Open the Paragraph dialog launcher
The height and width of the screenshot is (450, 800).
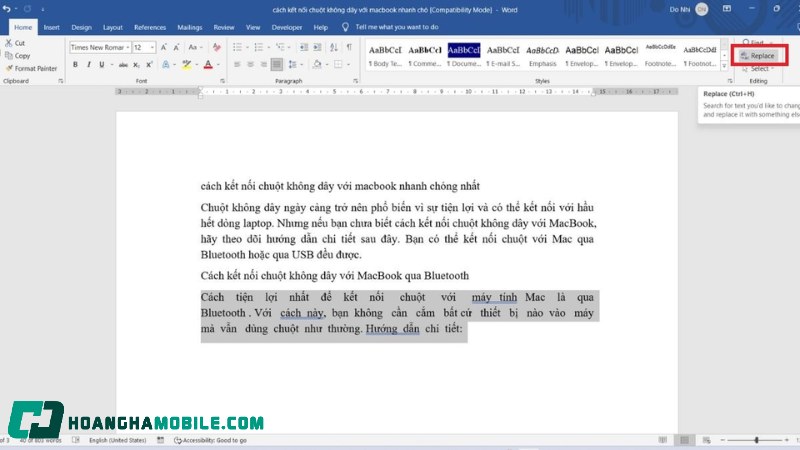(x=355, y=81)
